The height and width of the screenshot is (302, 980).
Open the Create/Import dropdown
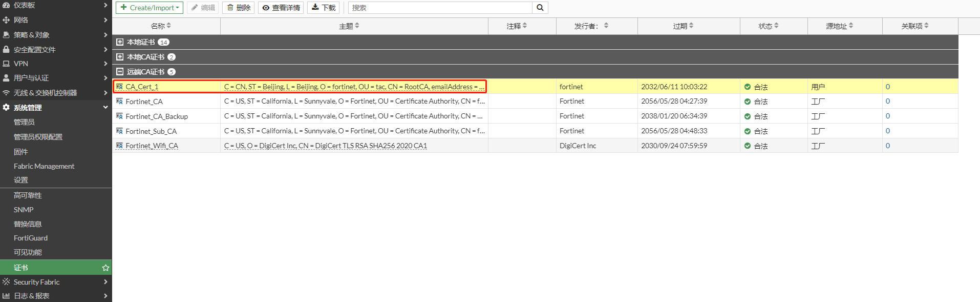click(x=150, y=8)
